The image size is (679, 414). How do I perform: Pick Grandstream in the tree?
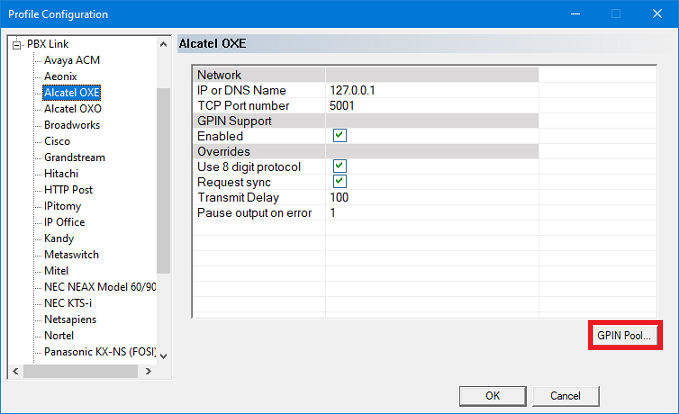[x=74, y=157]
